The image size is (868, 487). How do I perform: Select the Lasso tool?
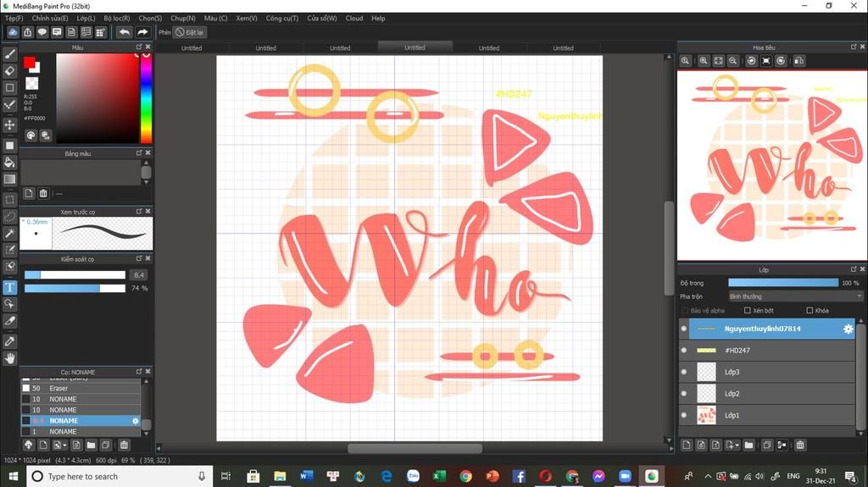pyautogui.click(x=9, y=217)
